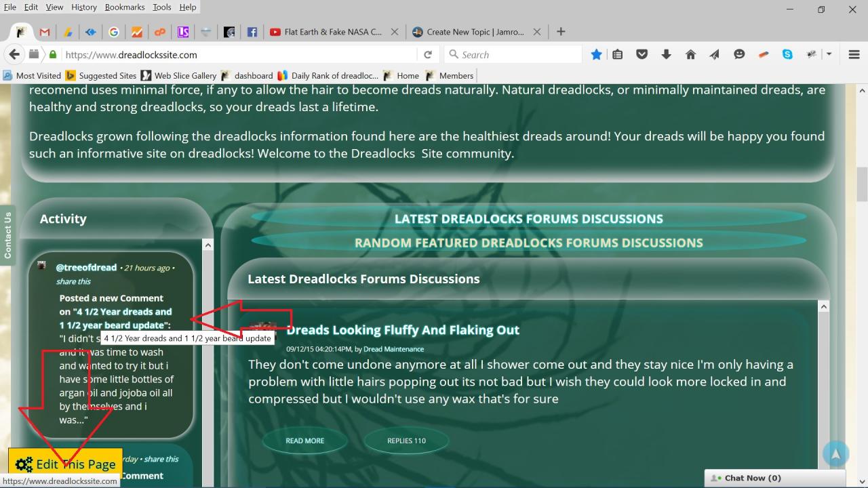
Task: Open the Home bookmark
Action: tap(401, 76)
